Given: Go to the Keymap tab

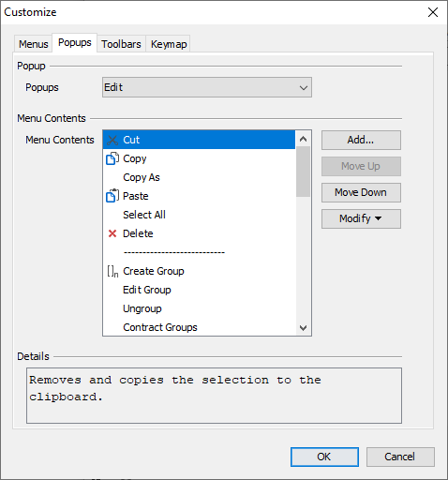Looking at the screenshot, I should (169, 44).
